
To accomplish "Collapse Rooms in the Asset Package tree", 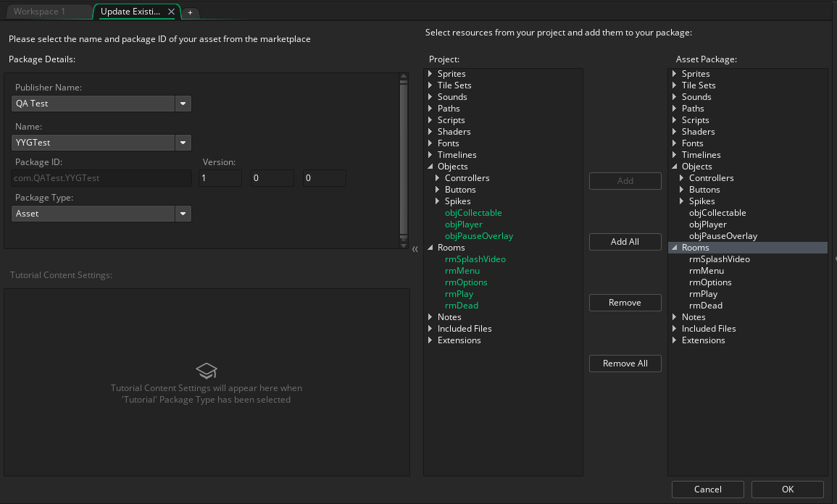I will (x=674, y=248).
